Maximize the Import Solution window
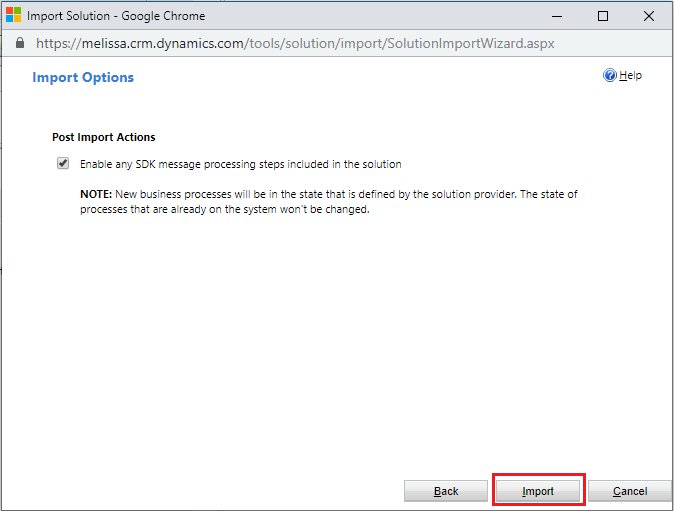 [x=602, y=16]
